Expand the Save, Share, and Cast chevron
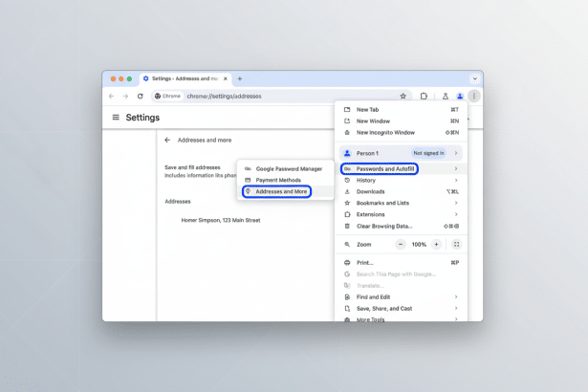 point(456,309)
